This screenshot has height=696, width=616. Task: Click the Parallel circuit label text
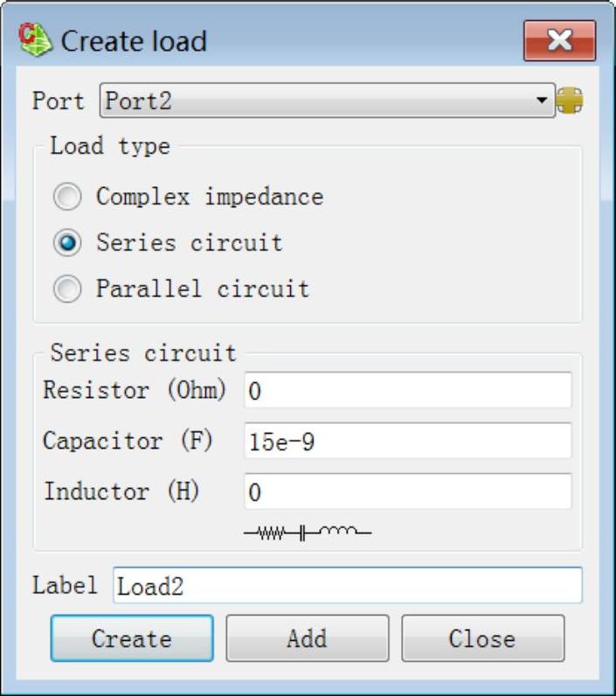click(203, 289)
